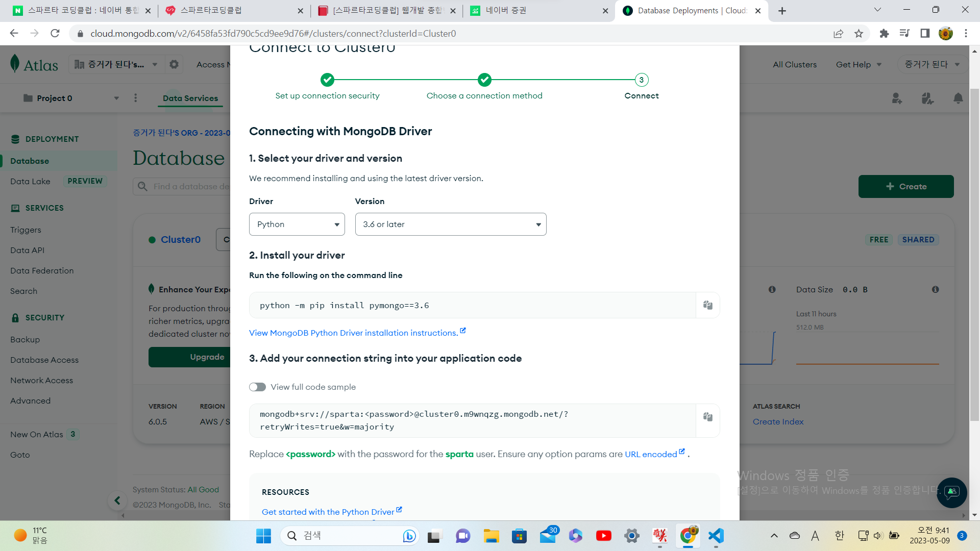Open organization settings gear icon

(x=174, y=65)
